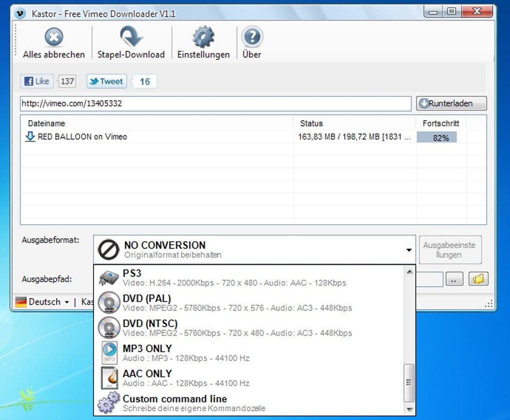The image size is (510, 420).
Task: Choose the DVD (NTSC) output format
Action: coord(249,328)
